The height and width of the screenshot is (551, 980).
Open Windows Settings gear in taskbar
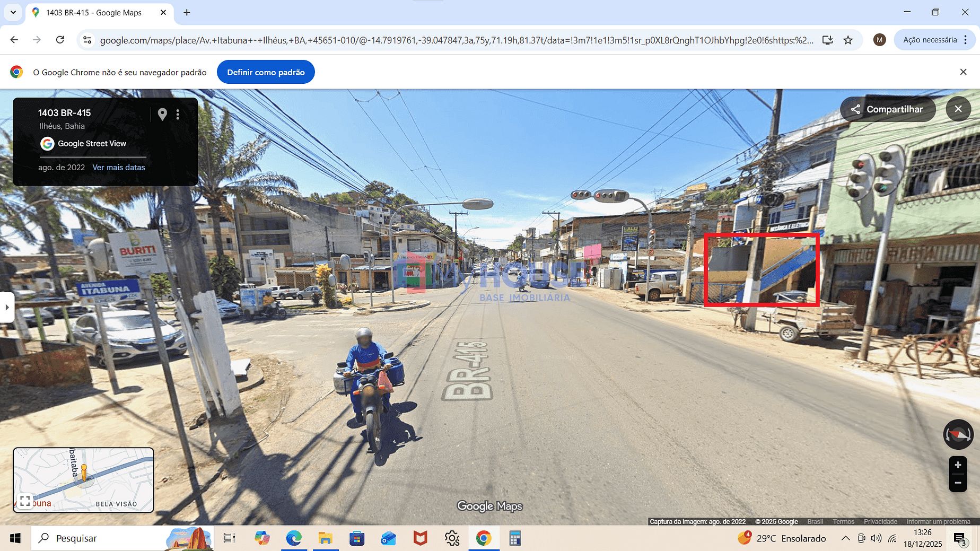point(452,538)
